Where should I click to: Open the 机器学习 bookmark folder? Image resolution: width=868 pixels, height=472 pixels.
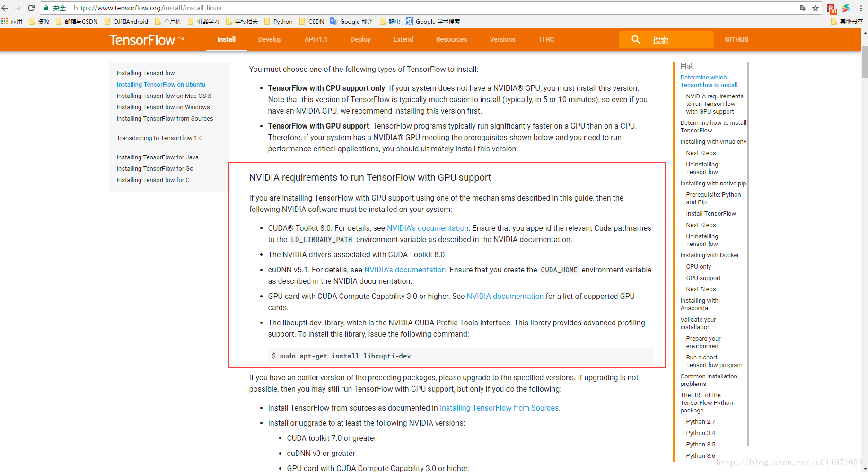point(204,21)
